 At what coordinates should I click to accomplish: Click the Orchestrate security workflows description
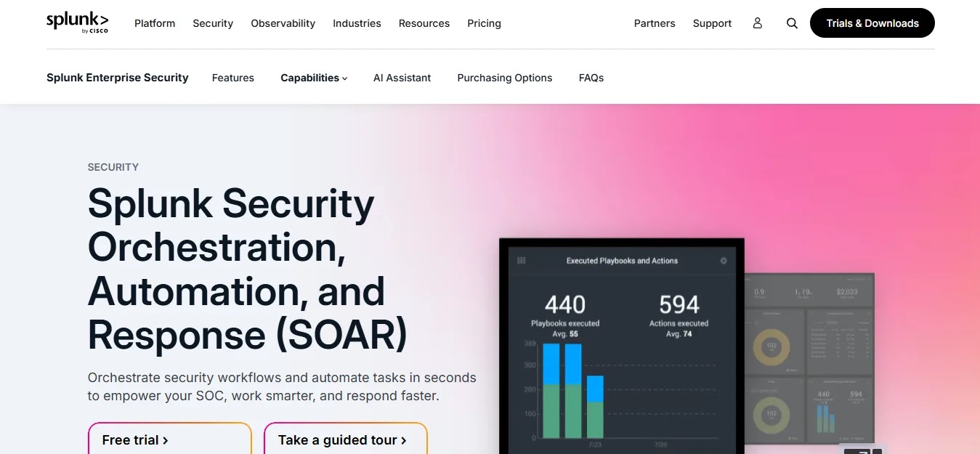[282, 387]
